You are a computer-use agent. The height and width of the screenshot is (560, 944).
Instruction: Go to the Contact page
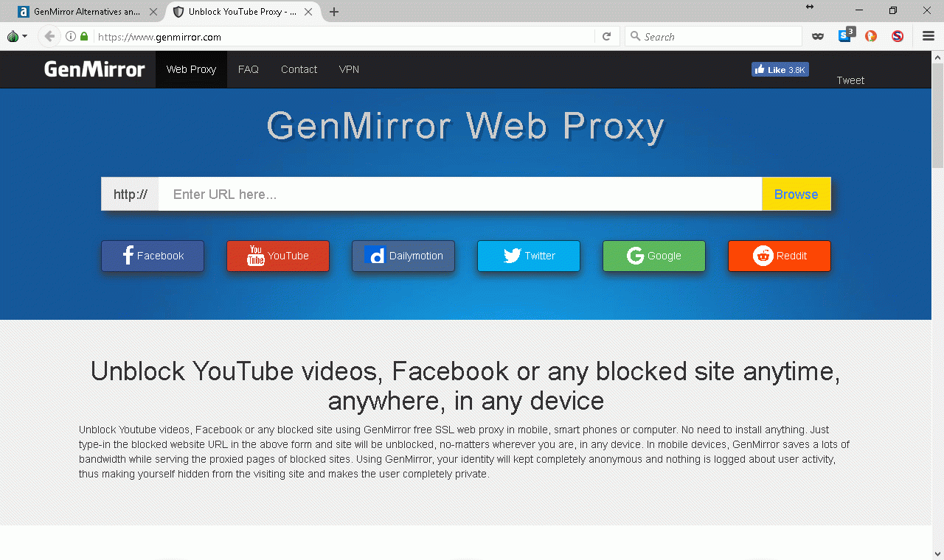[299, 69]
